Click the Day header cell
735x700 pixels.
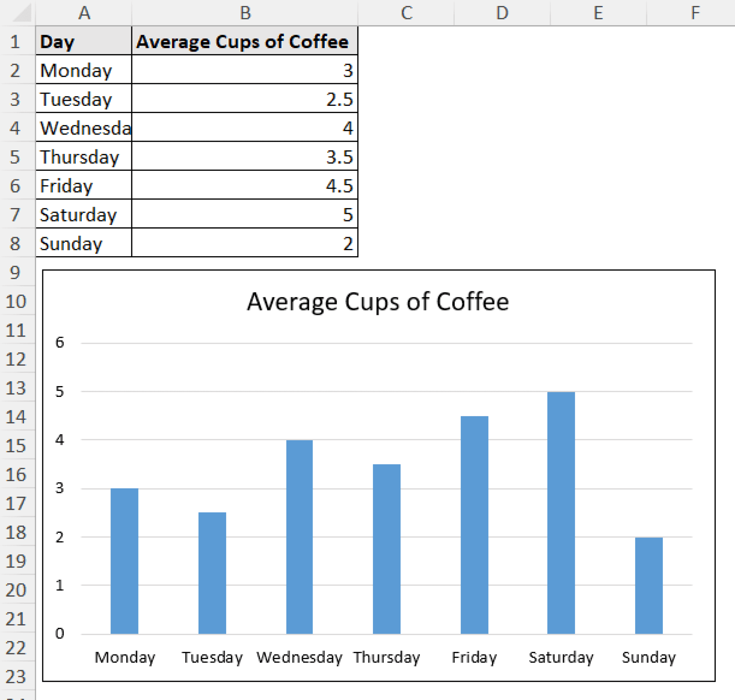(x=83, y=42)
